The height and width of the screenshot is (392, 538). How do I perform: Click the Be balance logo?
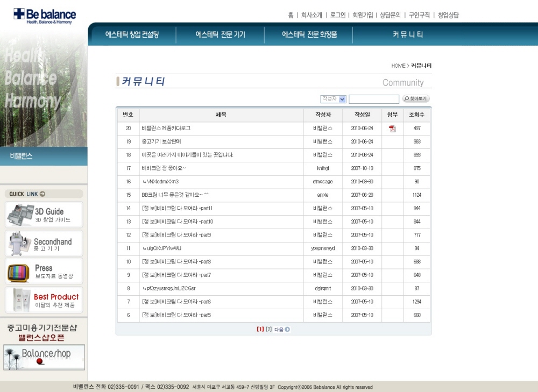tap(45, 15)
